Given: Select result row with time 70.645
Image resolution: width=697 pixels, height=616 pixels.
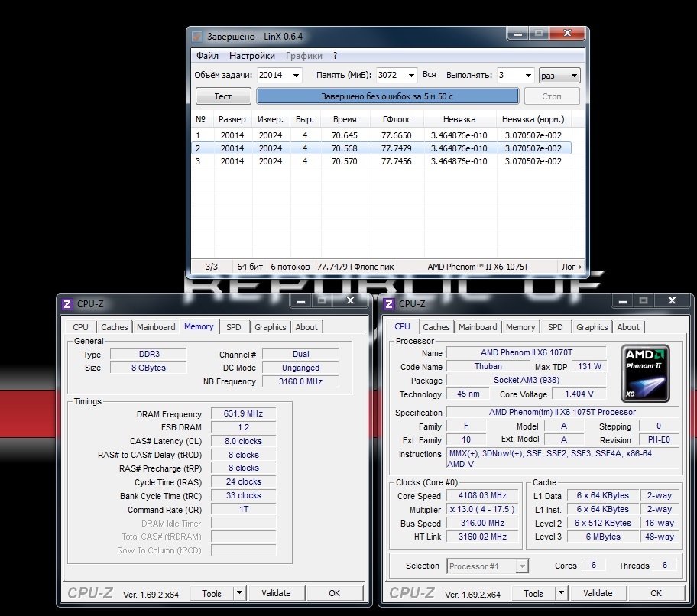Looking at the screenshot, I should pyautogui.click(x=381, y=135).
